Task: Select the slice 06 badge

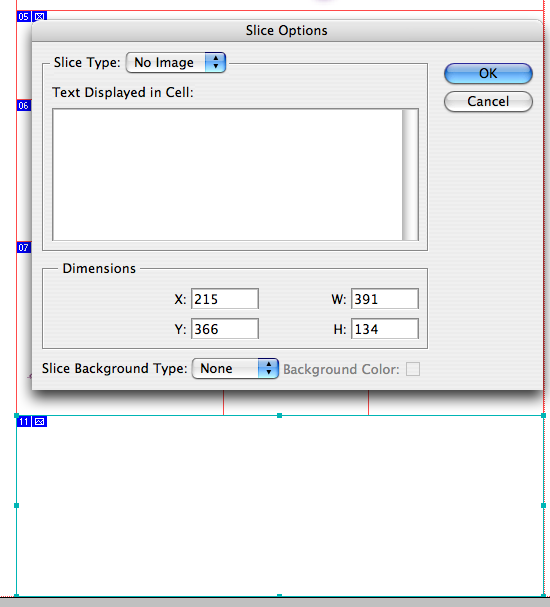Action: [x=24, y=106]
